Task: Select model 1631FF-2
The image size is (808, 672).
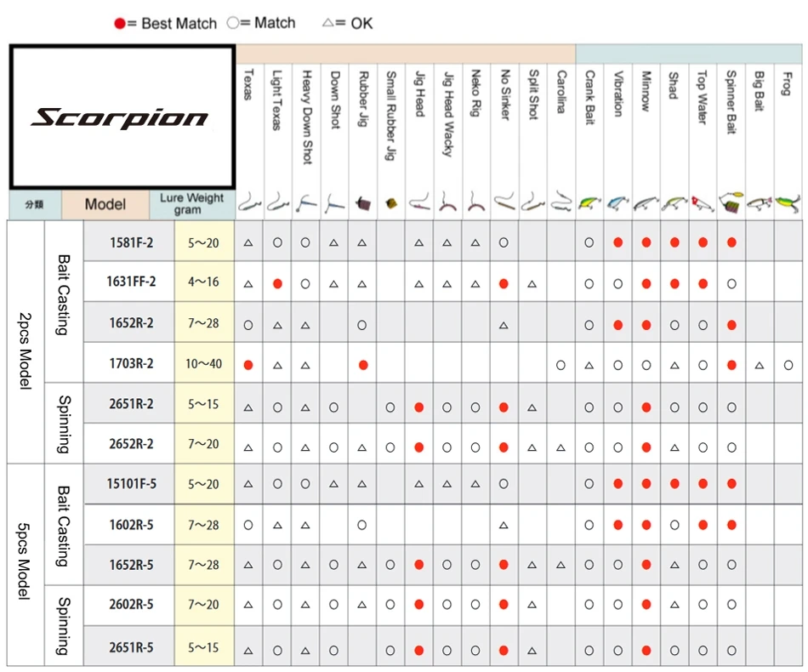Action: pyautogui.click(x=131, y=282)
